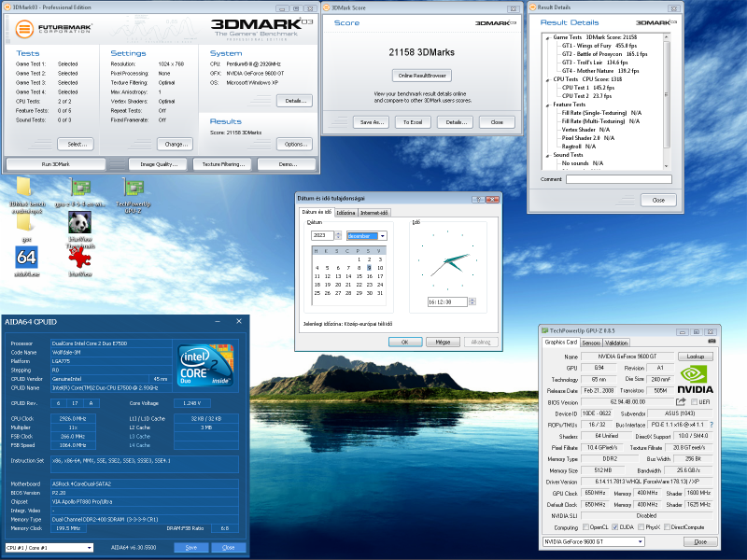
Task: Click the To Excel button
Action: pos(413,122)
